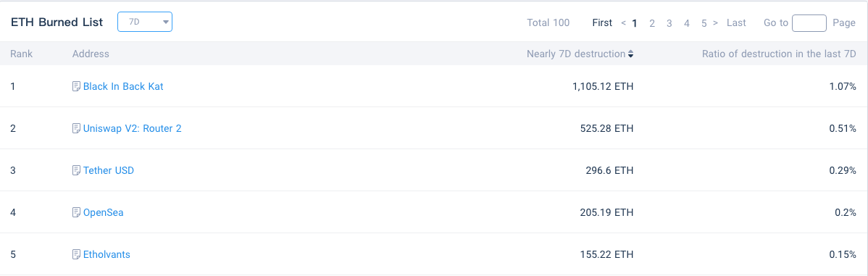868x276 pixels.
Task: Open the Etholvants address link
Action: [107, 254]
